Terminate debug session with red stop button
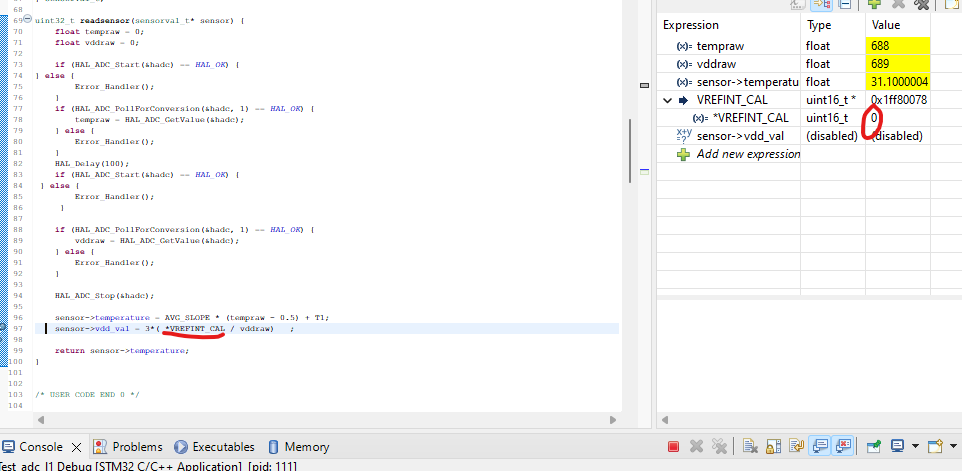Viewport: 962px width, 471px height. tap(673, 446)
